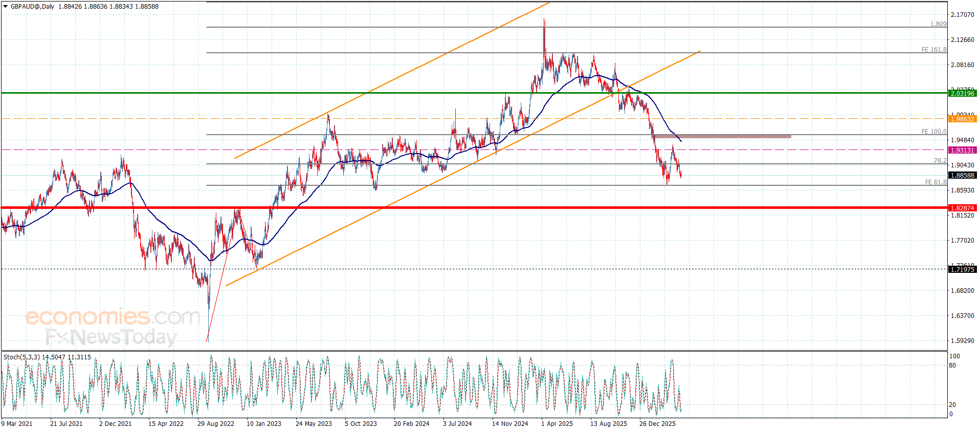Click the 2.08160 price axis value

click(x=962, y=64)
